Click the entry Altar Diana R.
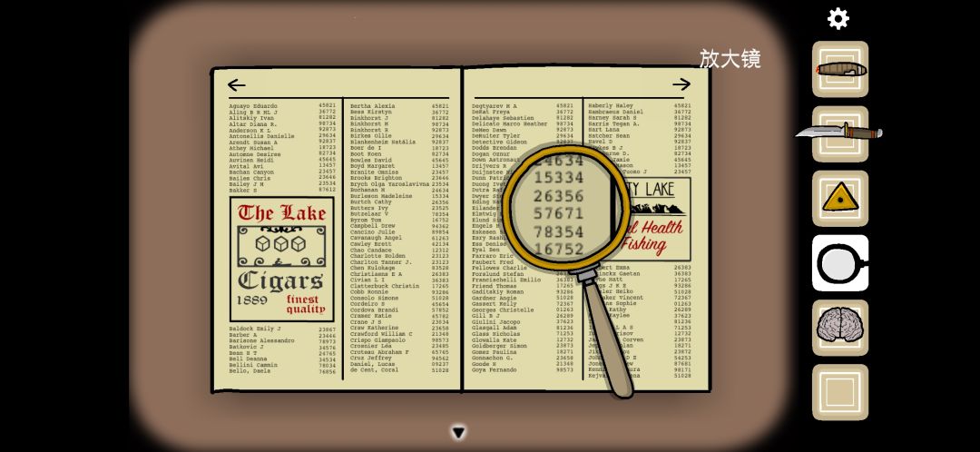 tap(252, 123)
